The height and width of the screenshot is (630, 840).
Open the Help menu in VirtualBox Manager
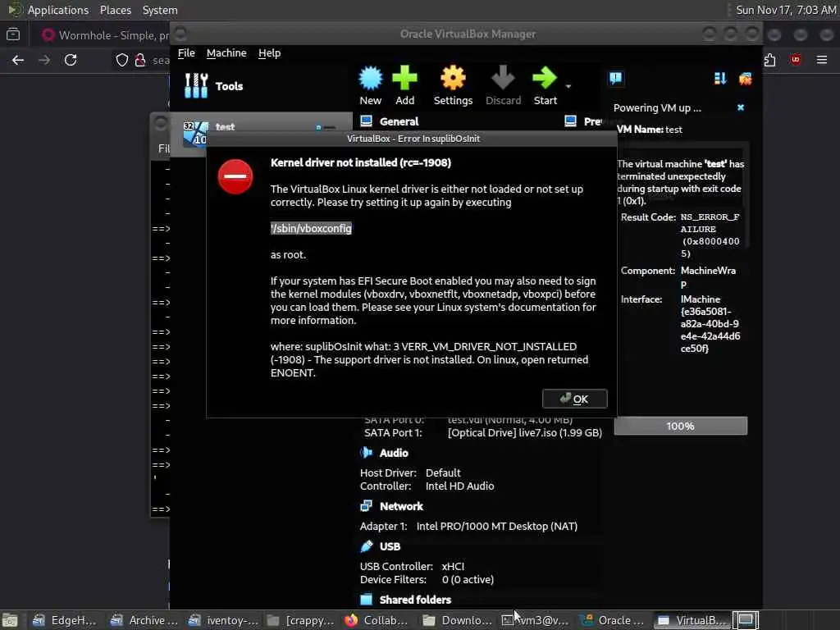[x=269, y=53]
